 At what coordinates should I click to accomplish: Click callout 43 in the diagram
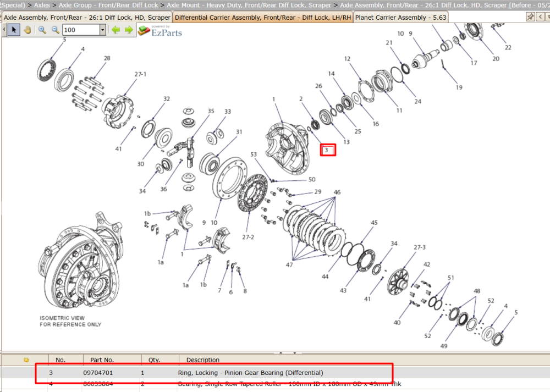[x=343, y=290]
